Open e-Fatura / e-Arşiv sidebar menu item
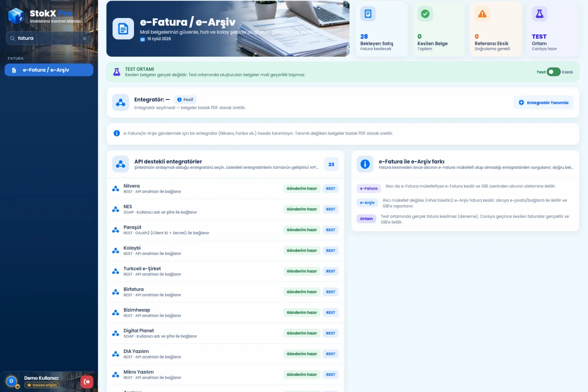The image size is (588, 392). (x=49, y=70)
